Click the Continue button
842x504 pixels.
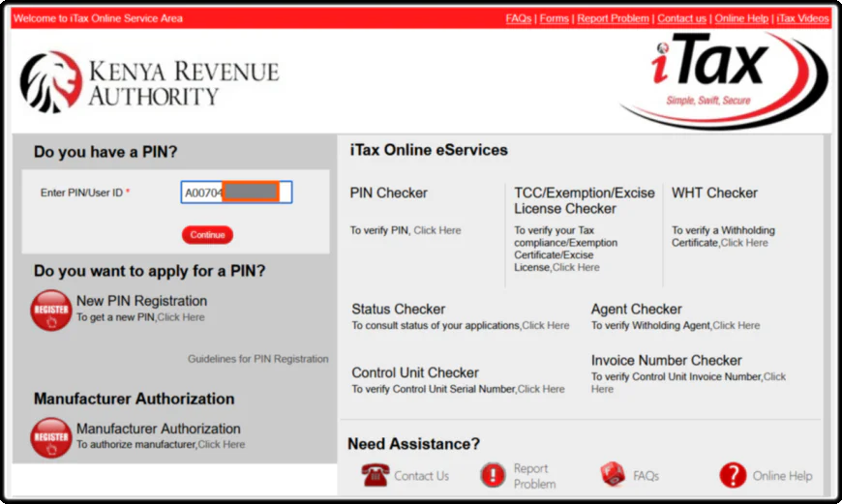(x=207, y=234)
